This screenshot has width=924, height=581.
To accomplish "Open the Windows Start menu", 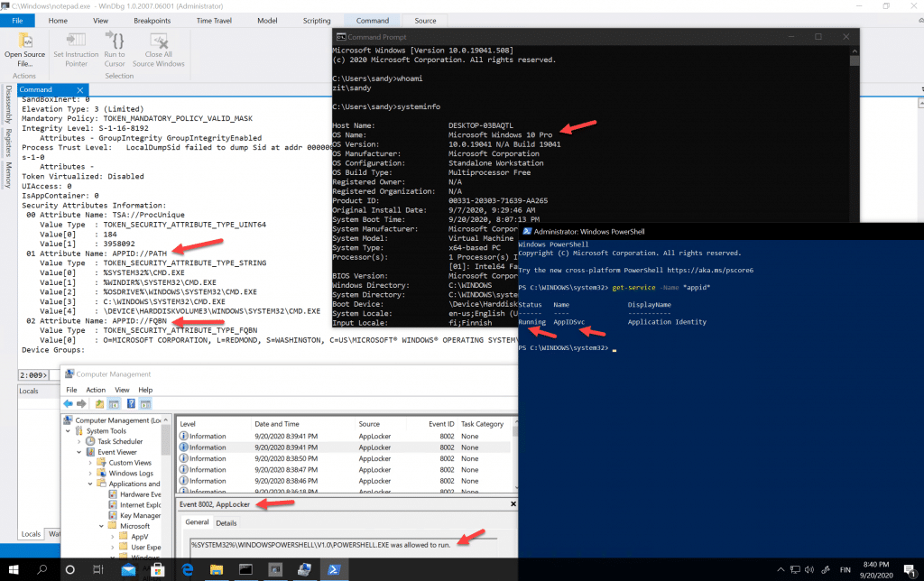I will click(14, 570).
